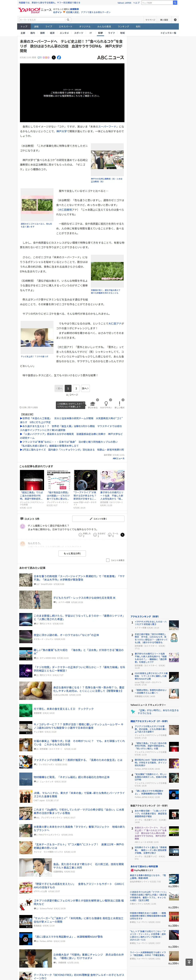This screenshot has width=196, height=980.
Task: Open the オリジナル navigation tab
Action: coord(85,27)
